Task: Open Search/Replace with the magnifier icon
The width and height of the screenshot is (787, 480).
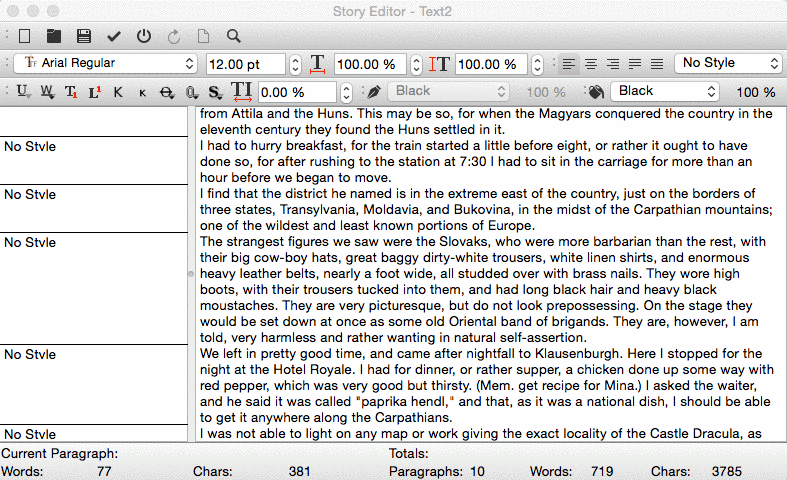Action: click(233, 36)
